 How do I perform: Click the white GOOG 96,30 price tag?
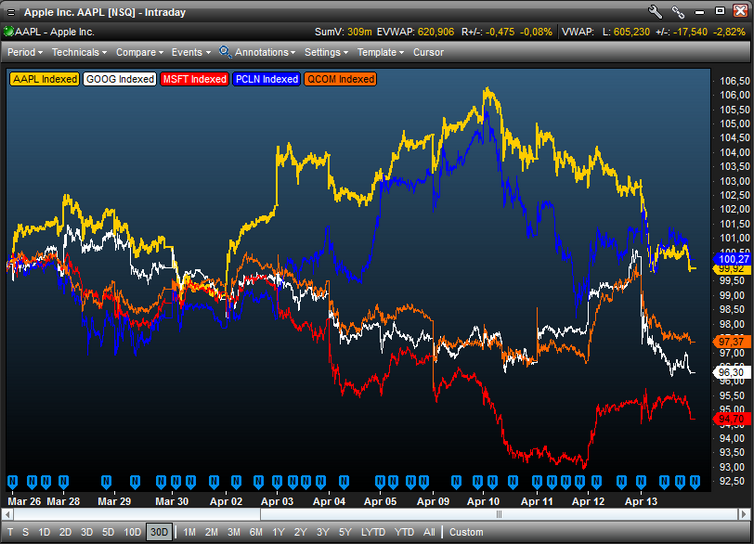[x=734, y=372]
